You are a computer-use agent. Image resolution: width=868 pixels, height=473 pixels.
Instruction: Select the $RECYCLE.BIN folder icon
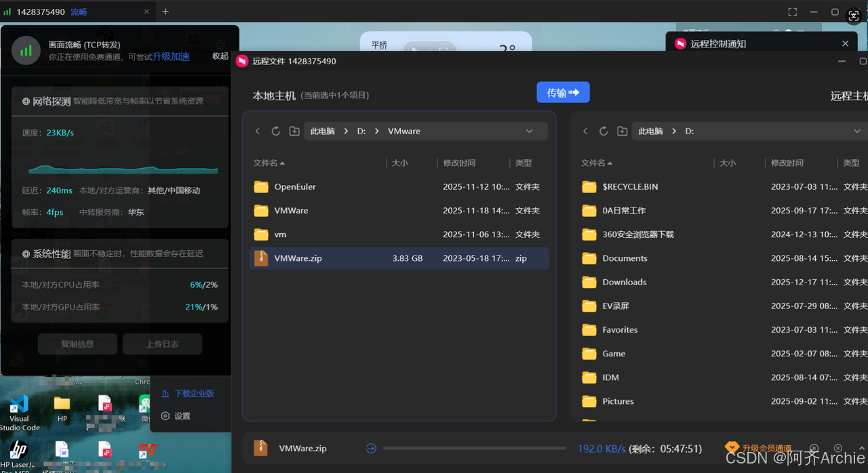pyautogui.click(x=589, y=187)
